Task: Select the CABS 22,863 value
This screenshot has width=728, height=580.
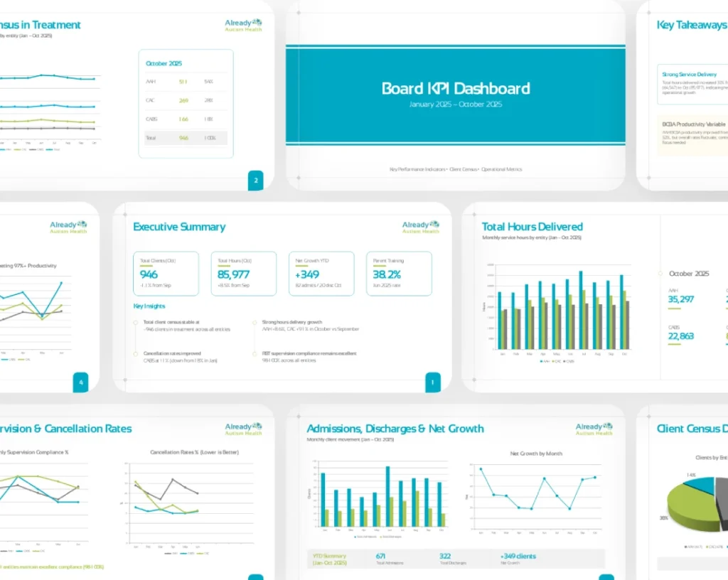Action: [680, 336]
